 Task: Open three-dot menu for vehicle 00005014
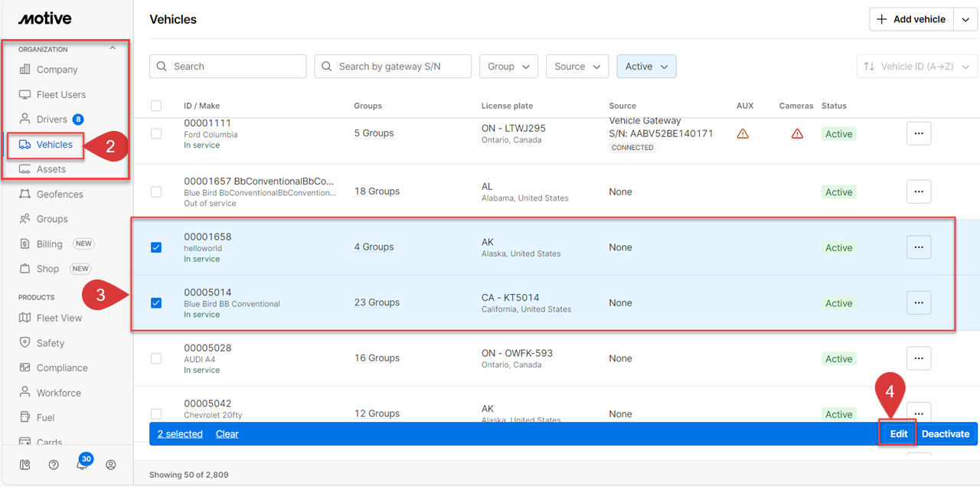[919, 302]
